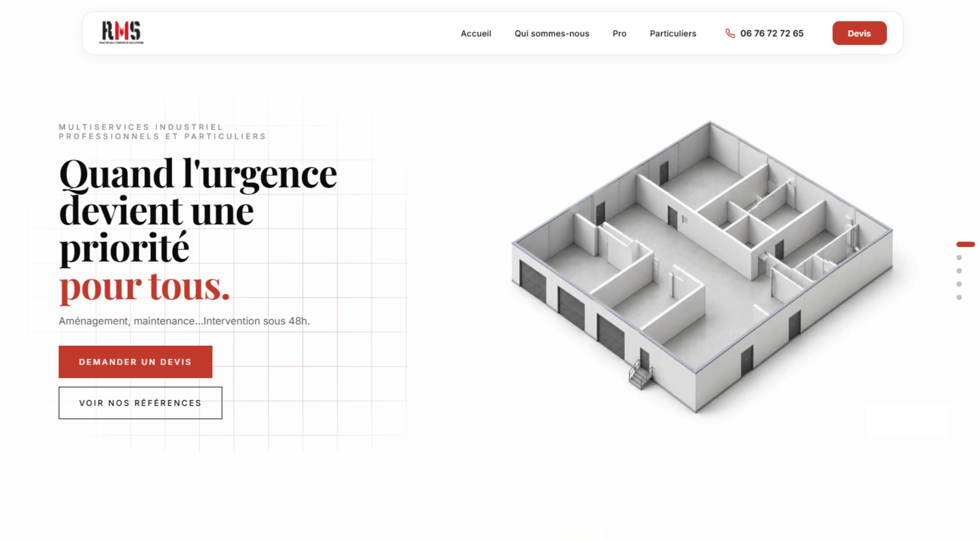This screenshot has height=541, width=980.
Task: Open the Accueil menu item
Action: (476, 33)
